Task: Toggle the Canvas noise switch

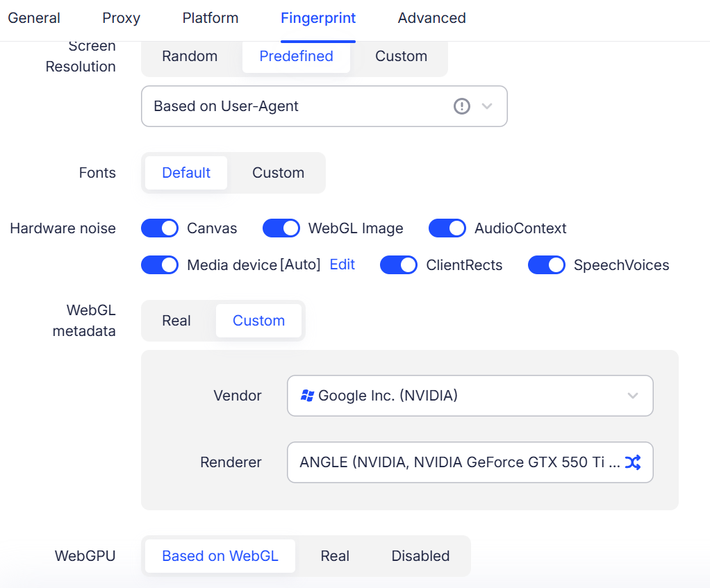Action: pyautogui.click(x=160, y=228)
